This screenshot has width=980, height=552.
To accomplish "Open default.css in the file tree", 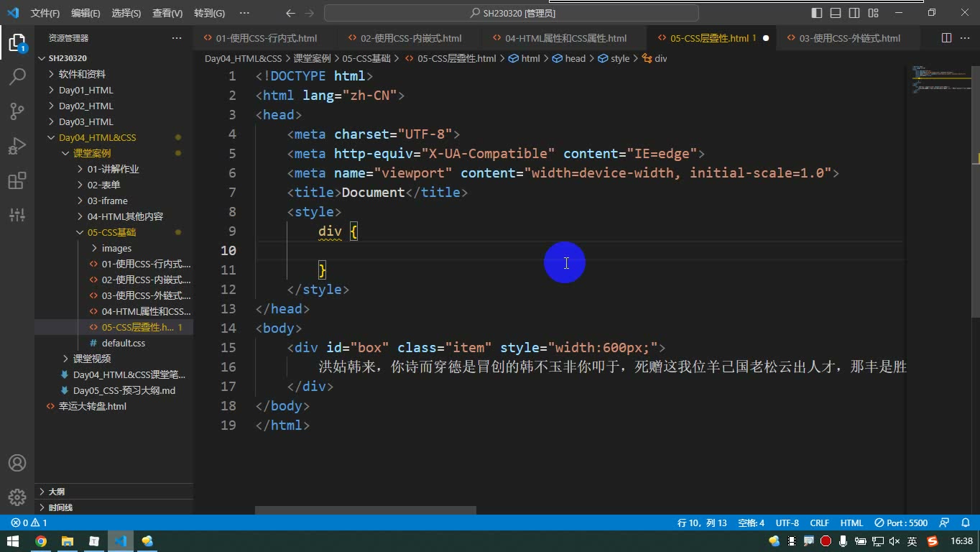I will tap(114, 343).
